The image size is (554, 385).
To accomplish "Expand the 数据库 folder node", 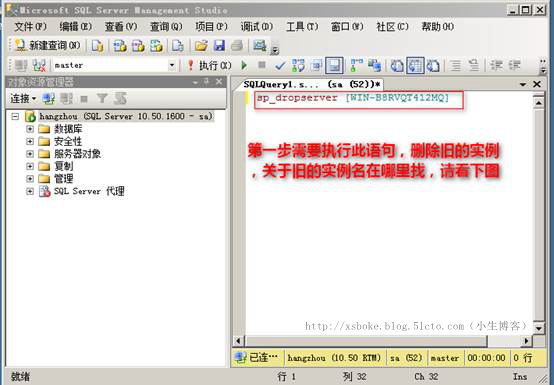I will coord(30,129).
